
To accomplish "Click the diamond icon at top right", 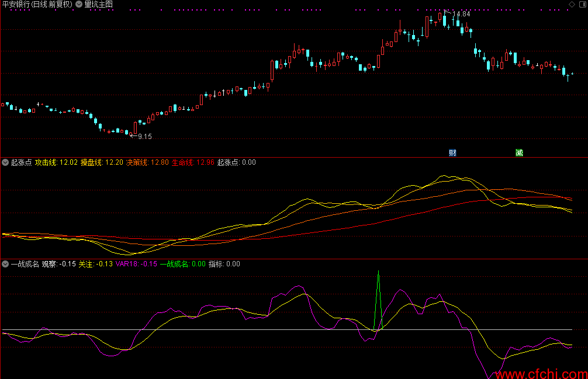I will coord(572,4).
